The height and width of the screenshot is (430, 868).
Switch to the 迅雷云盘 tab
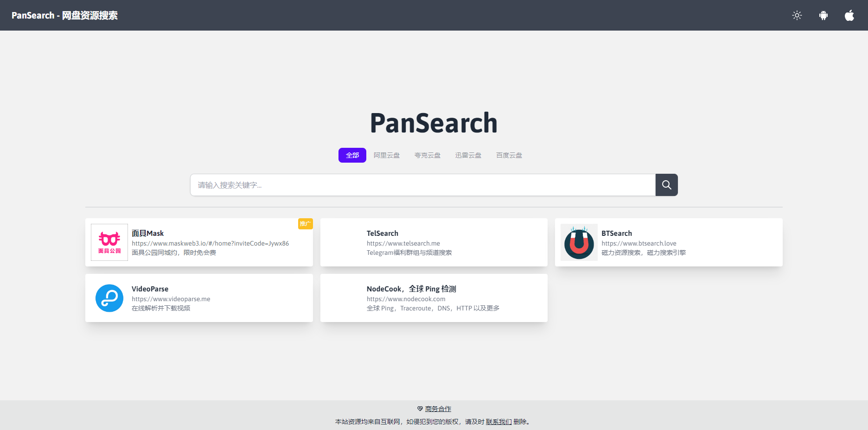(x=468, y=155)
